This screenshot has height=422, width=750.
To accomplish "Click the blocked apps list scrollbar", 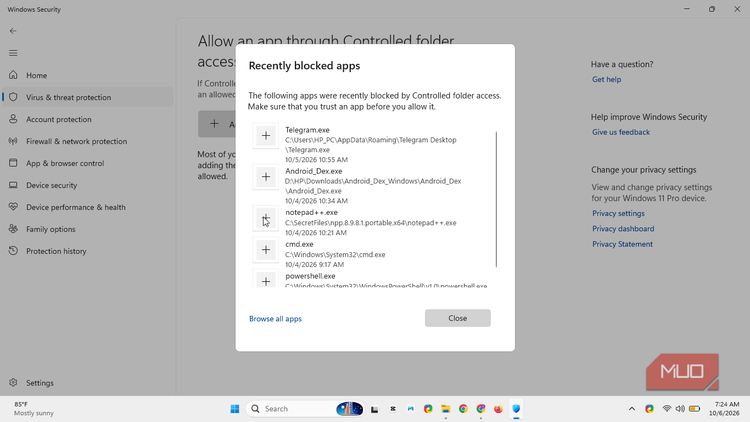I will tap(496, 199).
